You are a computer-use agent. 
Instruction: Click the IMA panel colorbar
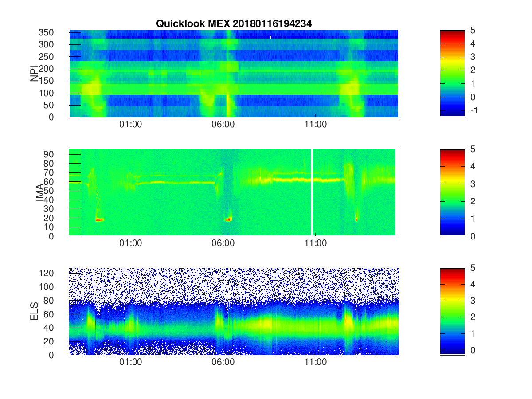point(452,192)
